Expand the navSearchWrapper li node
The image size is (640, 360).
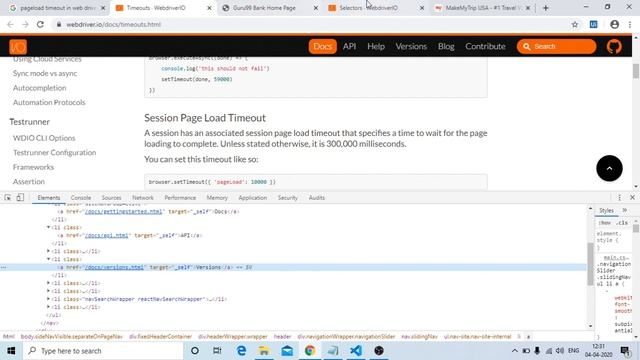[49, 299]
